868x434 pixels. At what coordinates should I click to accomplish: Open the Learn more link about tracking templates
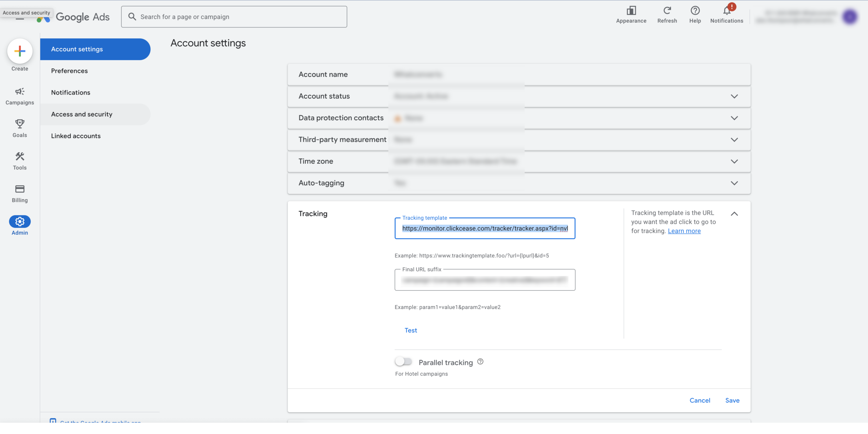coord(684,231)
